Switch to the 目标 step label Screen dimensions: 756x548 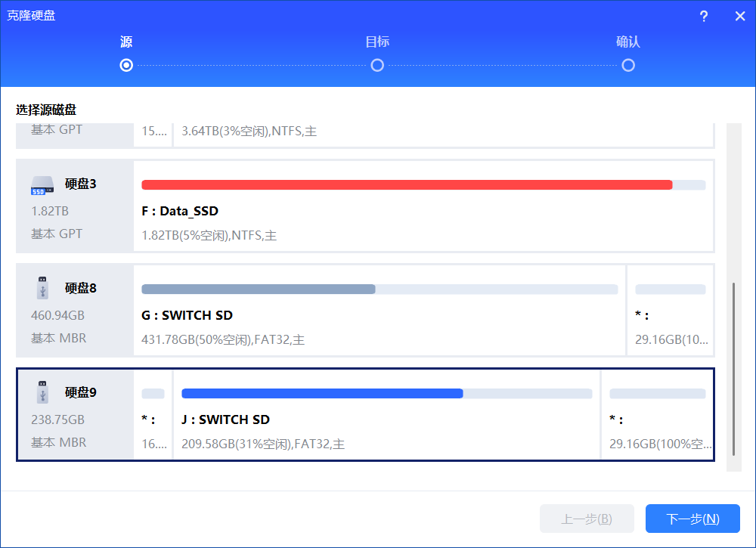point(377,42)
